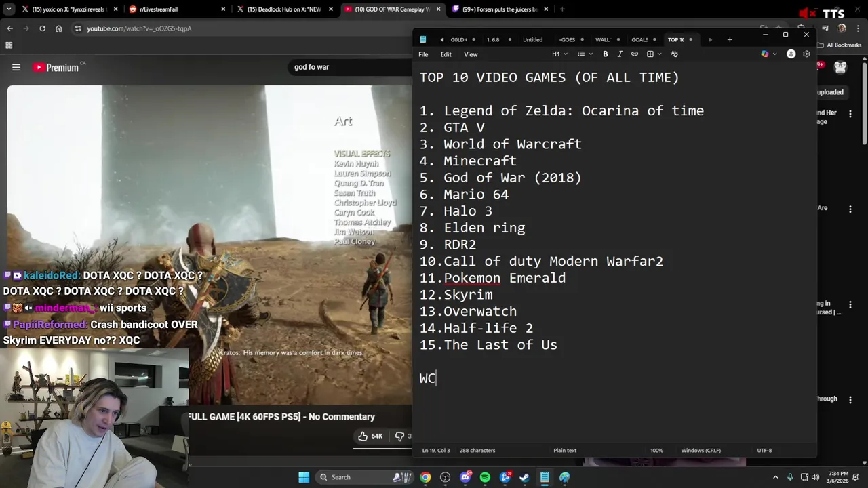Go back in the browser
Screen dimensions: 868x488
[x=9, y=28]
